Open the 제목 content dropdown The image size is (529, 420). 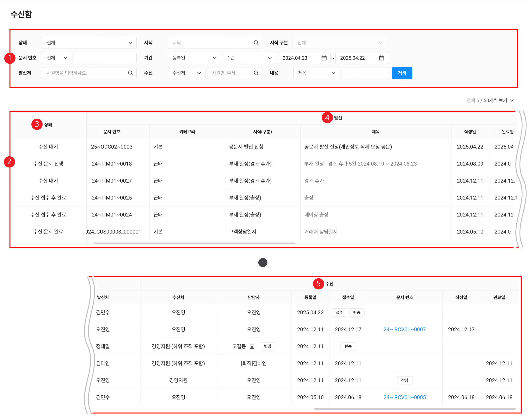tap(316, 73)
